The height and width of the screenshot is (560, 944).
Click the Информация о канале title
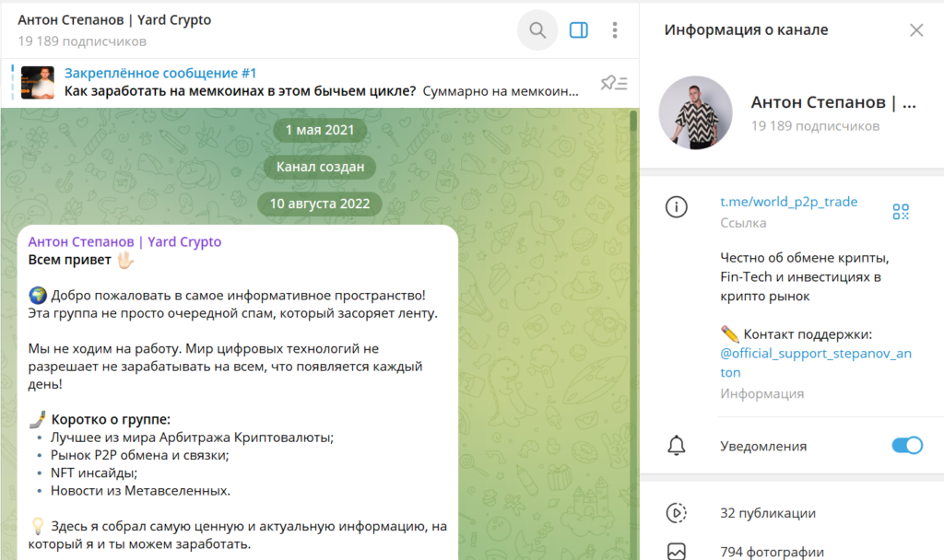point(746,30)
